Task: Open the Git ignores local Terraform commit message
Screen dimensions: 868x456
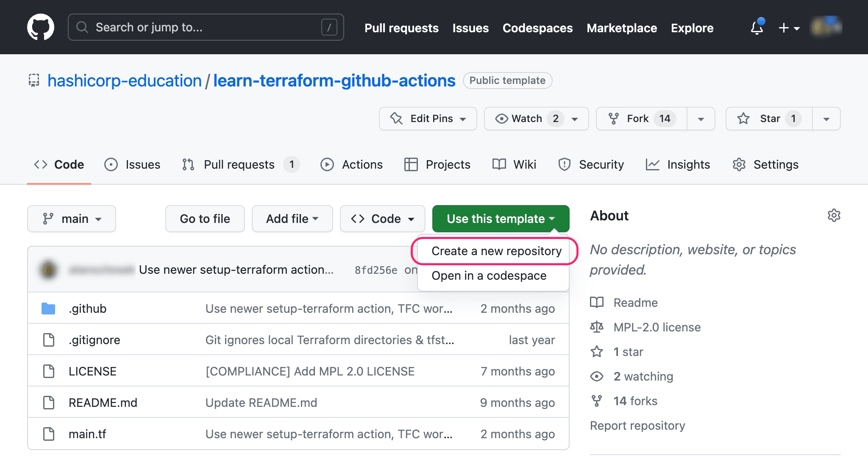Action: (x=330, y=340)
